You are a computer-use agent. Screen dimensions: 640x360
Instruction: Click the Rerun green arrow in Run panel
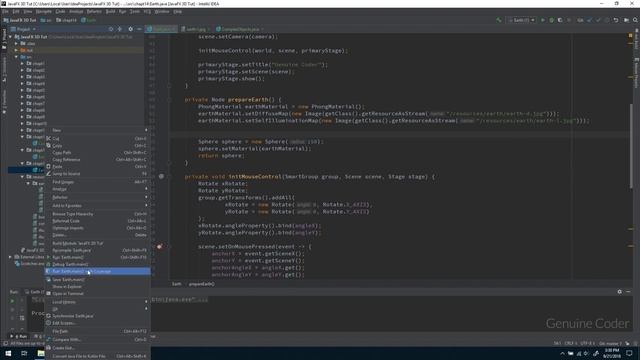pos(12,301)
